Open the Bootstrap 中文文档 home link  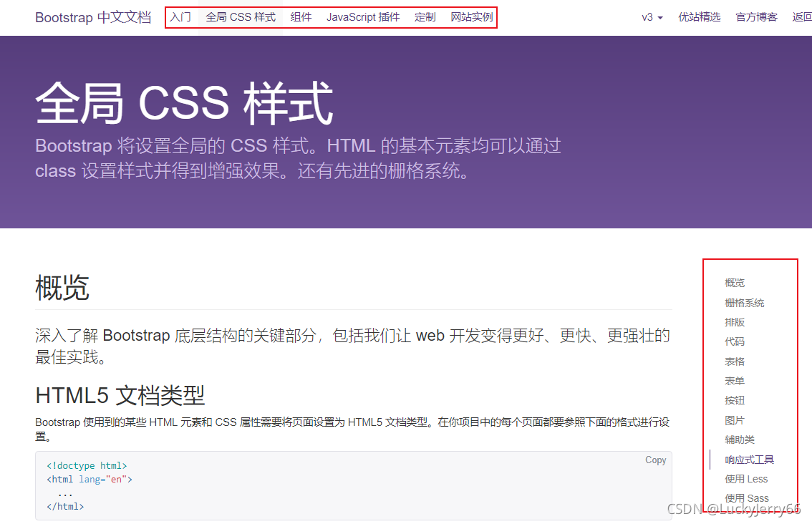pos(92,17)
